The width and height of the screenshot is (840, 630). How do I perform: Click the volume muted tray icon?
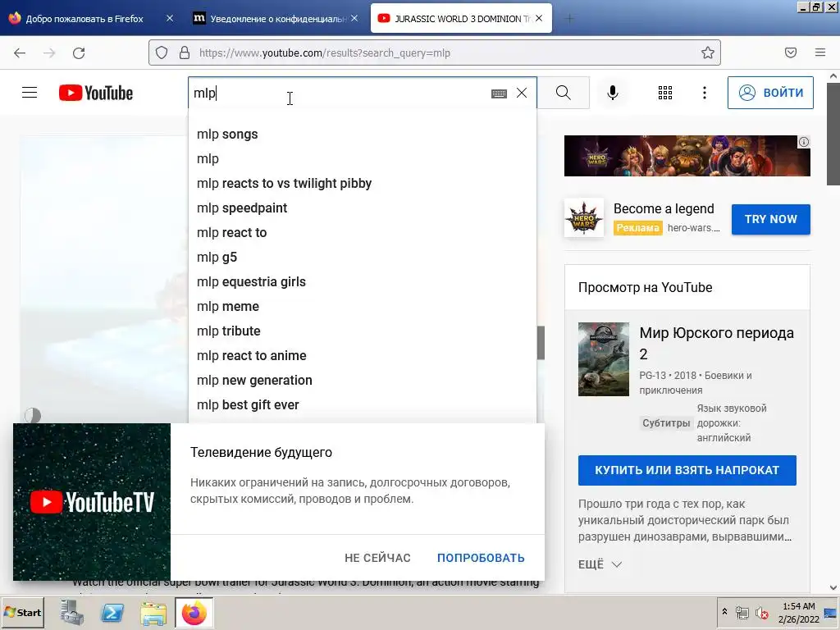pyautogui.click(x=761, y=614)
